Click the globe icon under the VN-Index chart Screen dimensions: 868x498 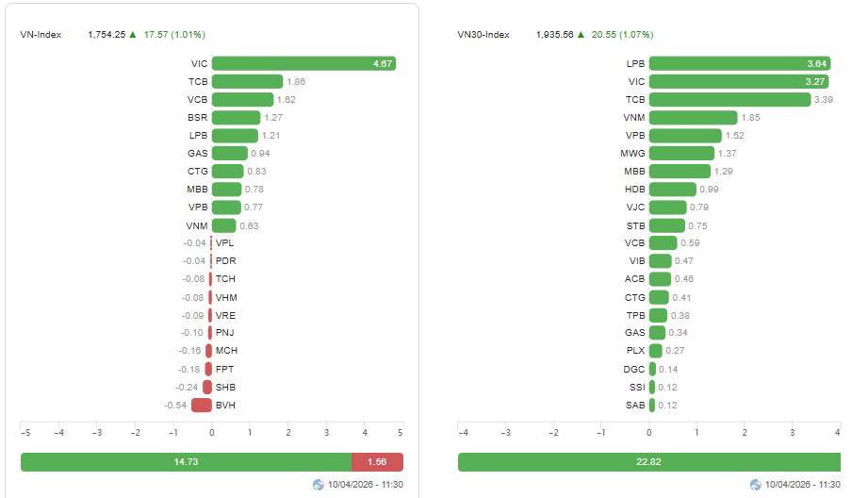click(319, 484)
